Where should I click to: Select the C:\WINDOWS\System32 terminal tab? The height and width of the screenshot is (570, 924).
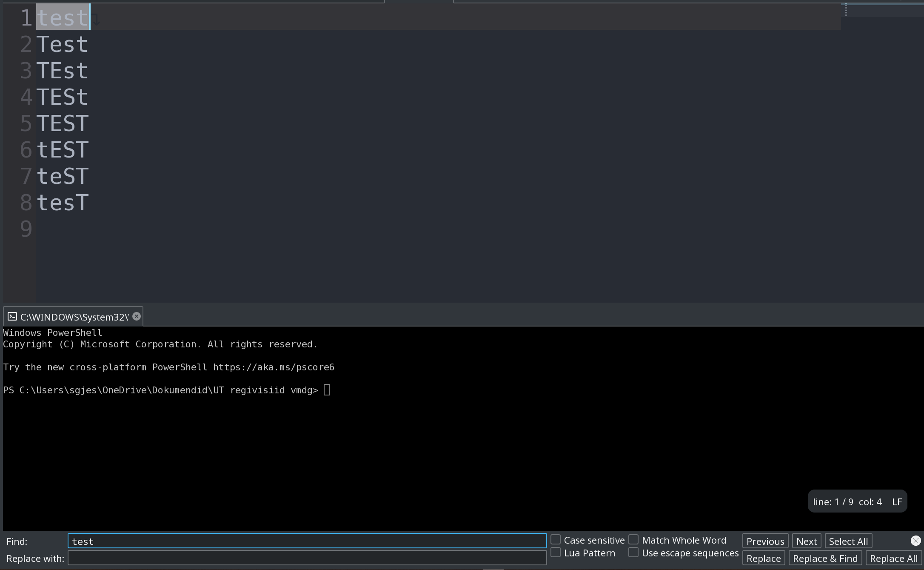pyautogui.click(x=73, y=316)
